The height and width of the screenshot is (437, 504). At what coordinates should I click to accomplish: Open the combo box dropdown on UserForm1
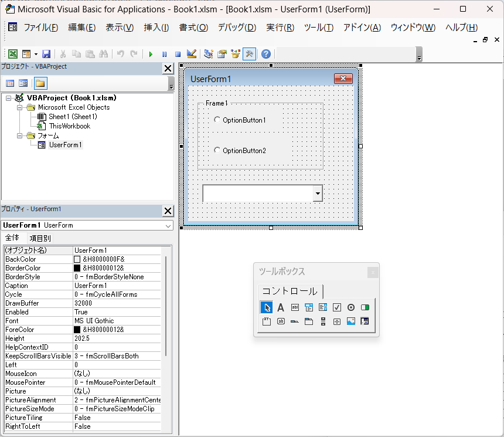(318, 193)
